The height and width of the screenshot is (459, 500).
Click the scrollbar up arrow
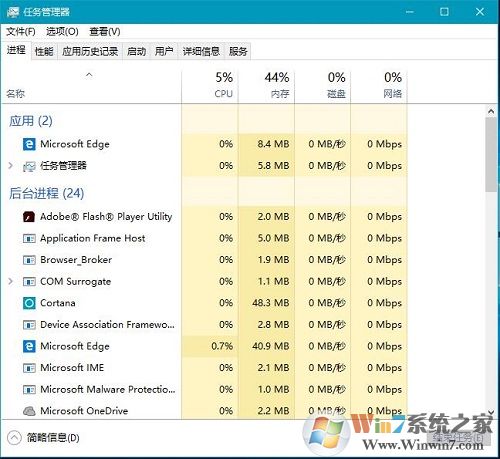491,111
